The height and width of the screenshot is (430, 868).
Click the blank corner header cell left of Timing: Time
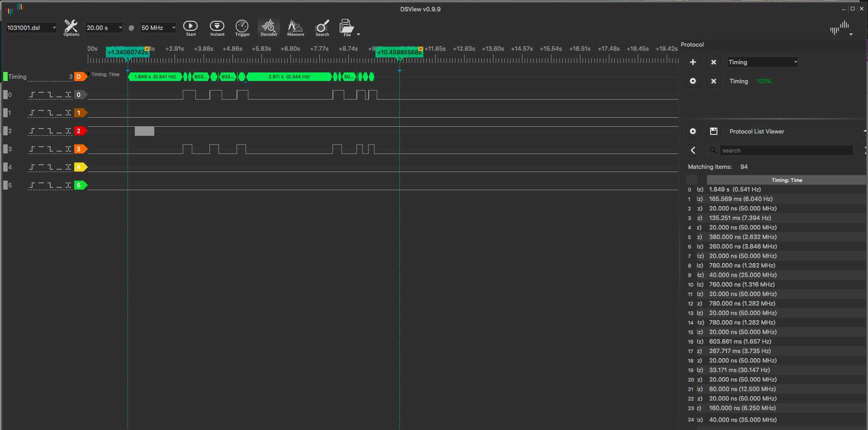[x=692, y=180]
